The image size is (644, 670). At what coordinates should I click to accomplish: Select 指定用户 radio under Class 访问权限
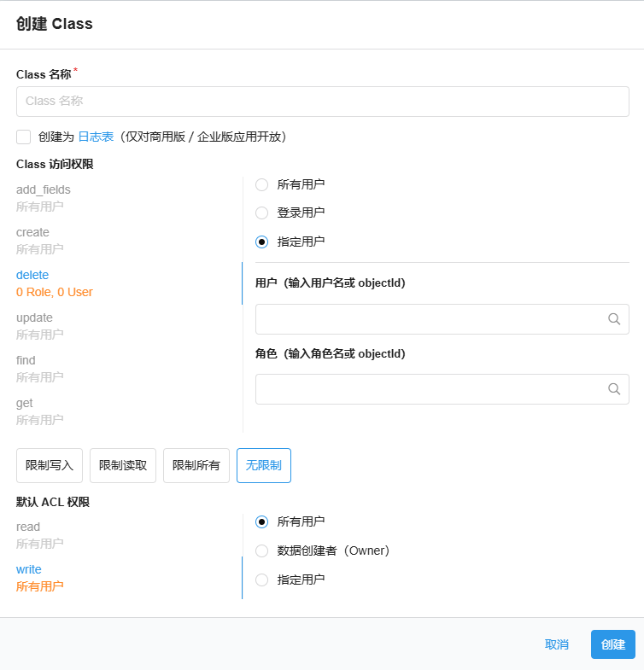pyautogui.click(x=262, y=242)
